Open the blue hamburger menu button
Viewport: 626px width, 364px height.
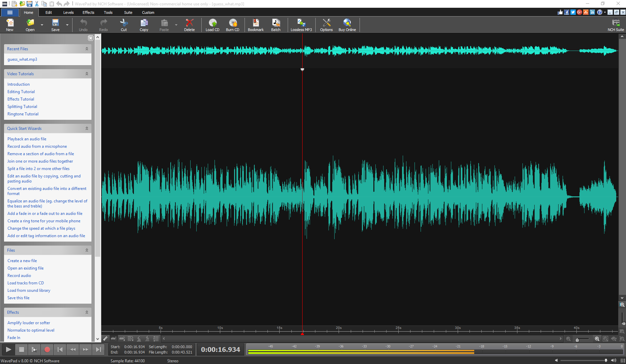(10, 12)
